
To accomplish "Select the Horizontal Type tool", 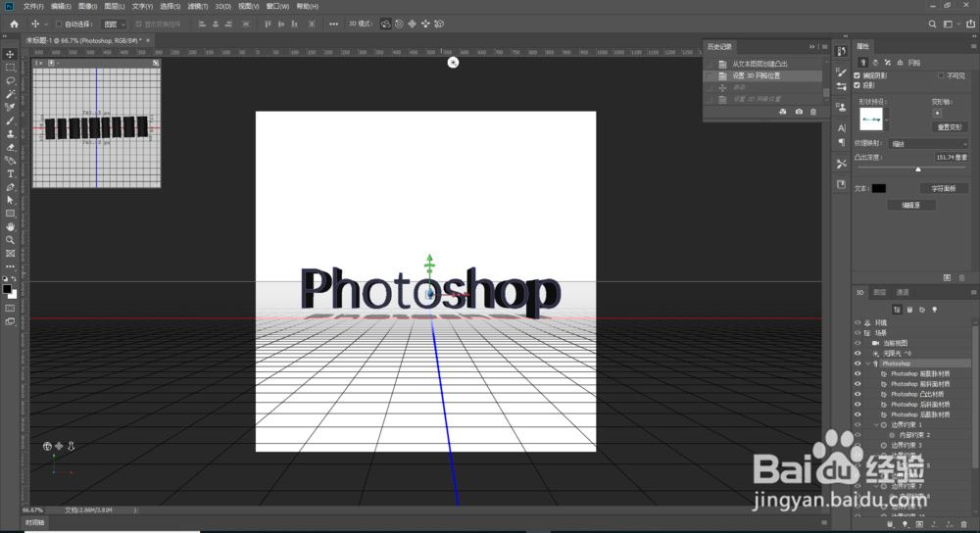I will point(10,173).
